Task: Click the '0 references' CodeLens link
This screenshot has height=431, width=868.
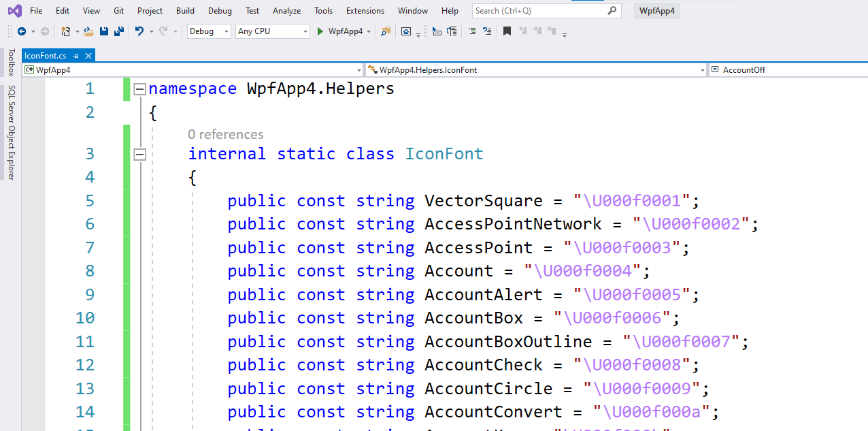Action: pos(226,134)
